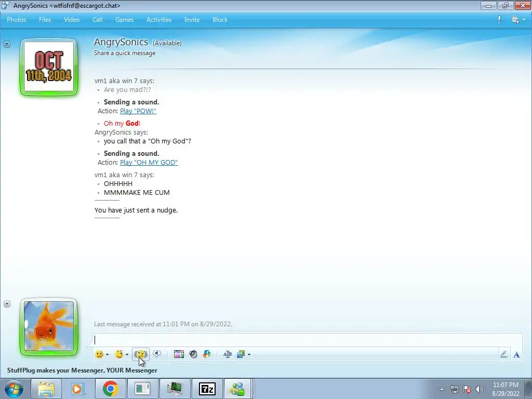Click the AngrySonics contact name heading
The width and height of the screenshot is (532, 399).
click(121, 42)
